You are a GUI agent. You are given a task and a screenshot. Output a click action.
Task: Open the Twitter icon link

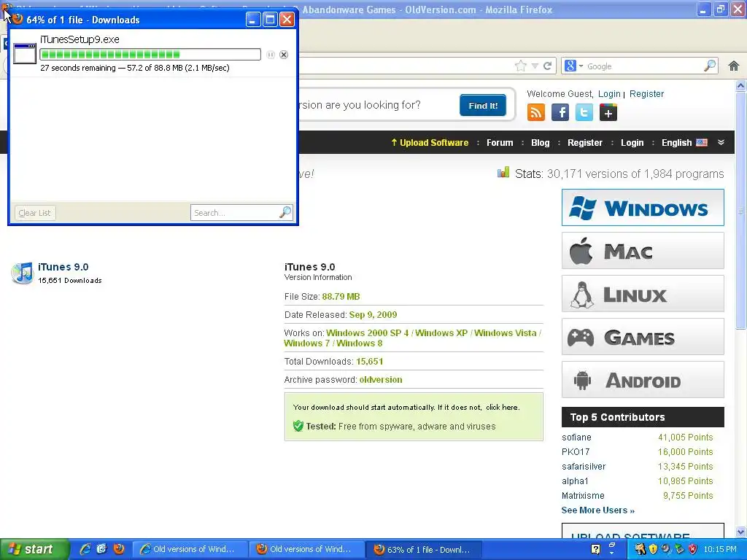click(x=584, y=113)
